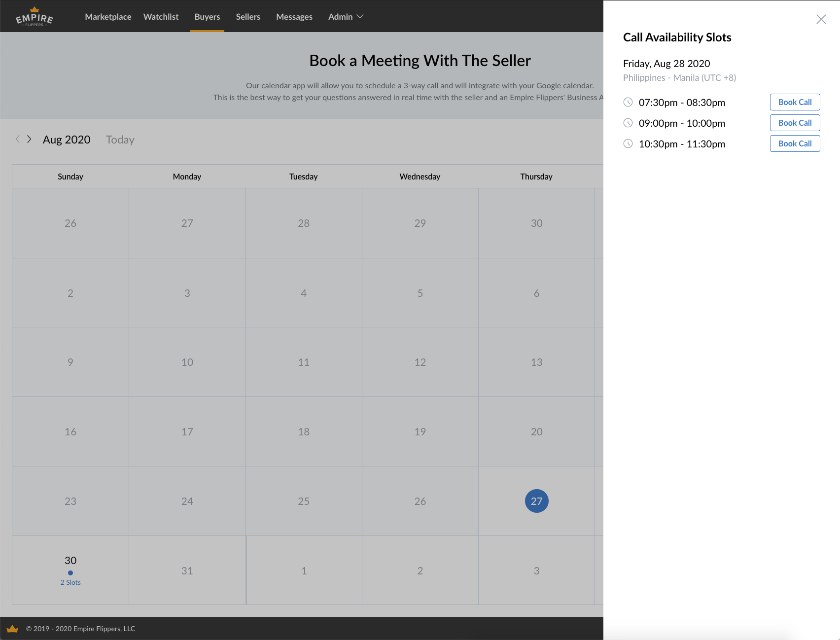Click the crown icon in the footer
The width and height of the screenshot is (840, 640).
click(x=13, y=628)
